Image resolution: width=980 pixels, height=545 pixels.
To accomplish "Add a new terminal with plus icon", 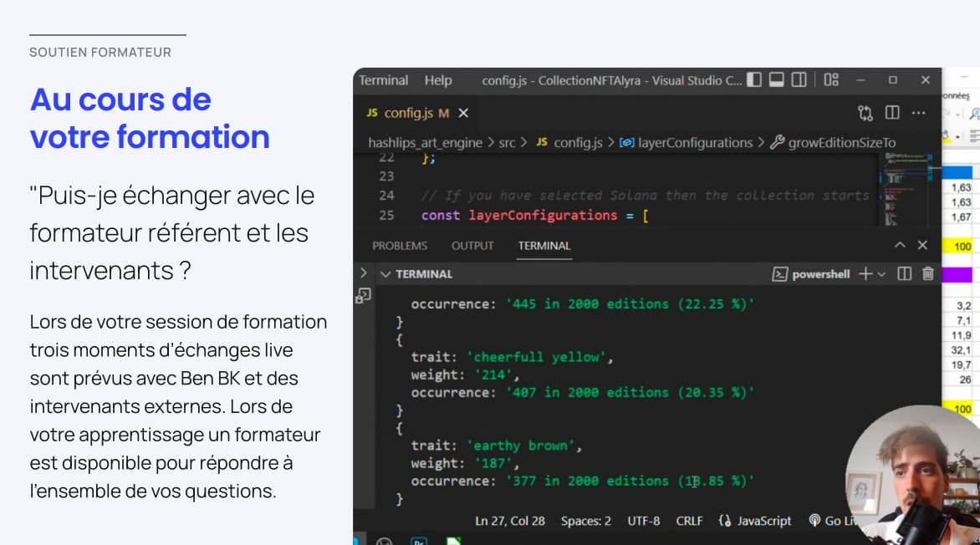I will tap(865, 274).
